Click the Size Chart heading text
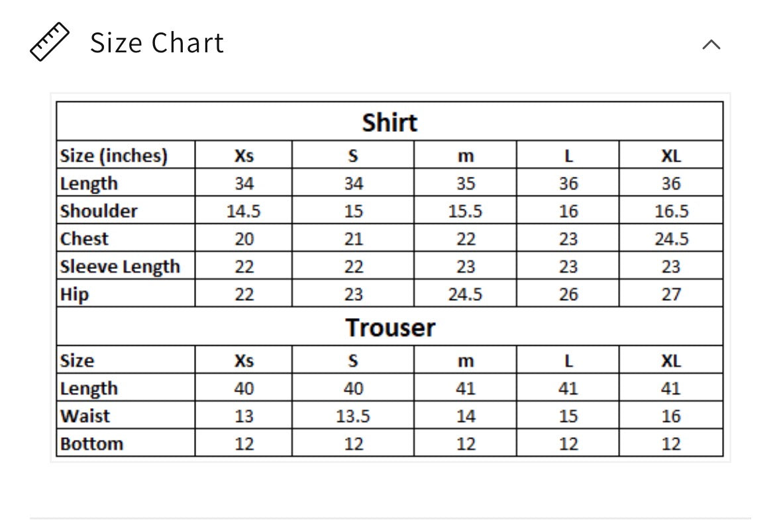This screenshot has width=781, height=532. pyautogui.click(x=157, y=42)
